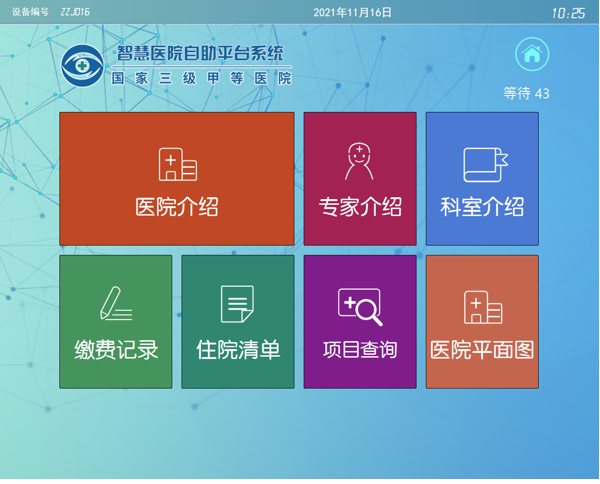Viewport: 600px width, 484px height.
Task: Click the title 智慧医院自助平台系统
Action: tap(200, 53)
